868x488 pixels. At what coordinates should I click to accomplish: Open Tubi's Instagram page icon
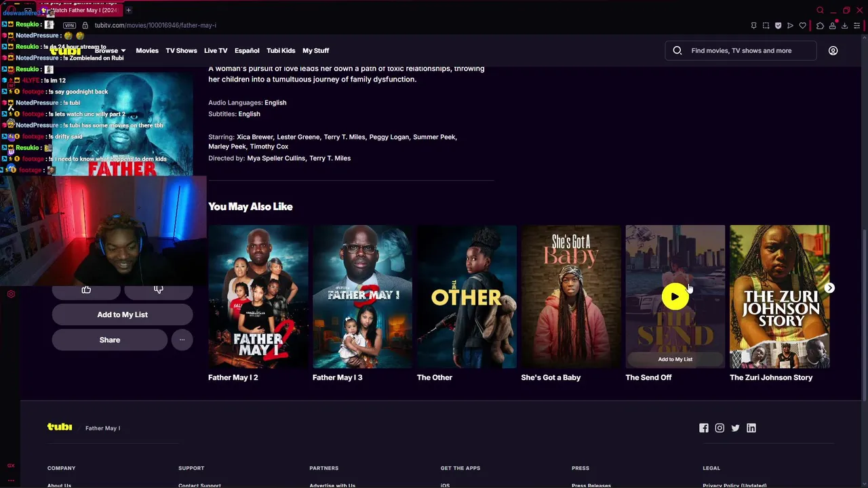[x=719, y=428]
